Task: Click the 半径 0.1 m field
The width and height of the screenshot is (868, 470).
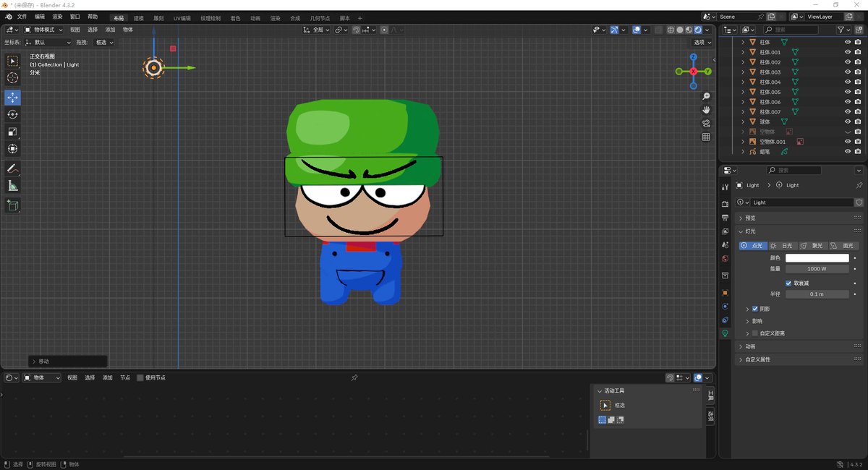Action: tap(817, 294)
